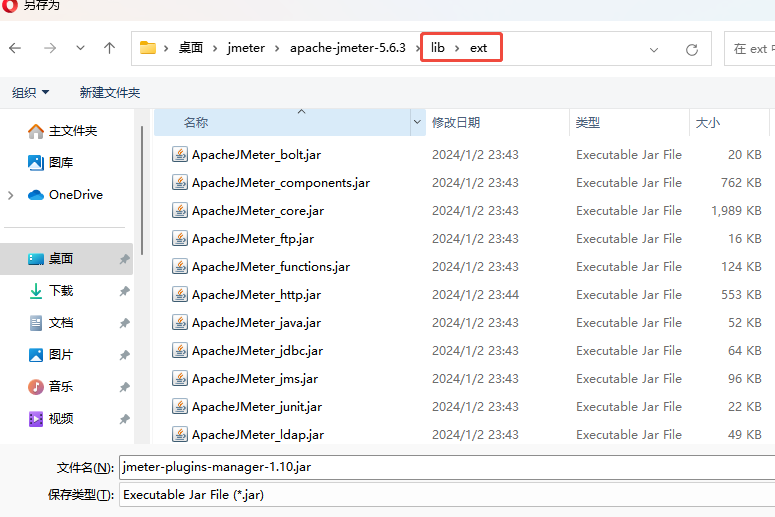
Task: Sort by the 名称 column header
Action: [x=282, y=122]
